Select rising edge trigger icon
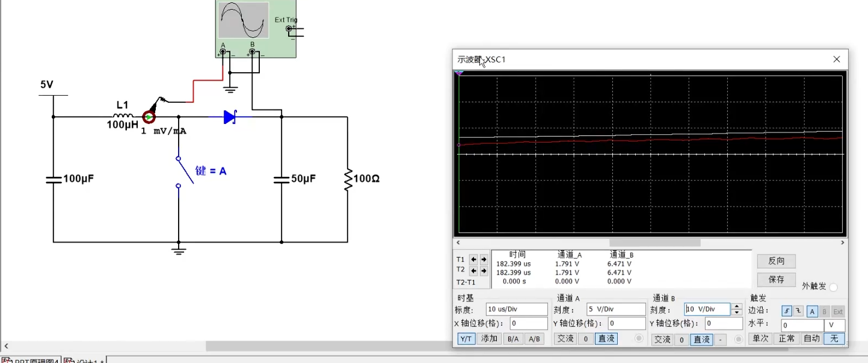Image resolution: width=868 pixels, height=363 pixels. (787, 311)
